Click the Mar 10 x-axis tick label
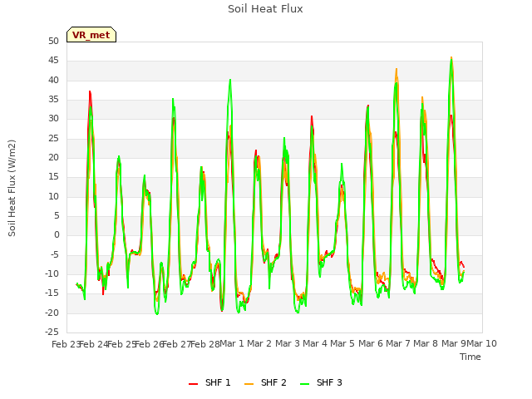 pos(482,343)
